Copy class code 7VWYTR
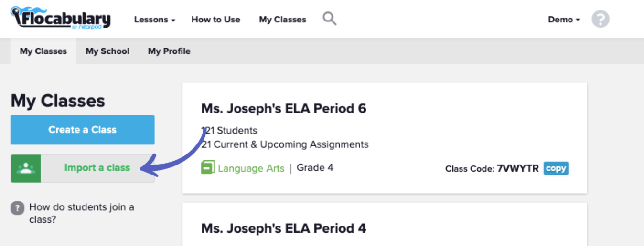644x247 pixels. [556, 168]
